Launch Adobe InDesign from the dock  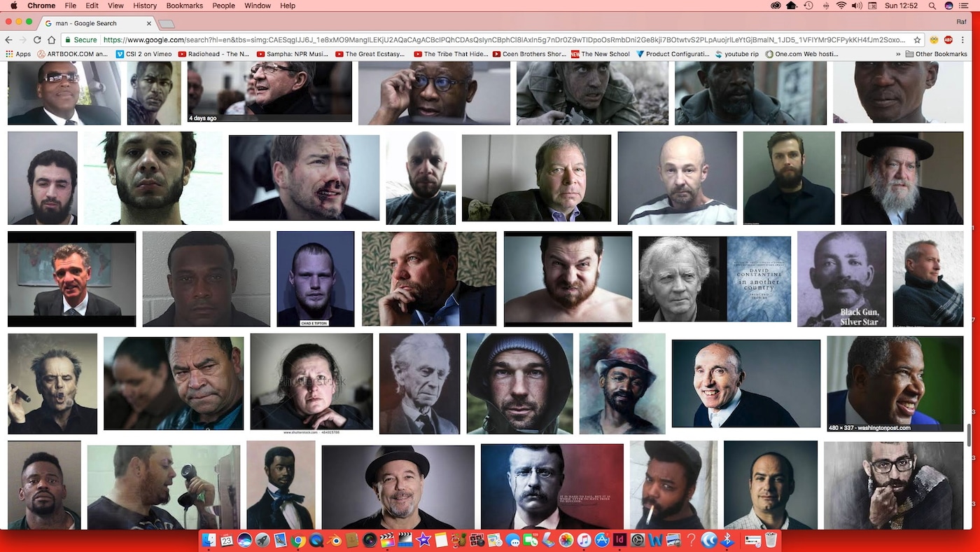619,540
